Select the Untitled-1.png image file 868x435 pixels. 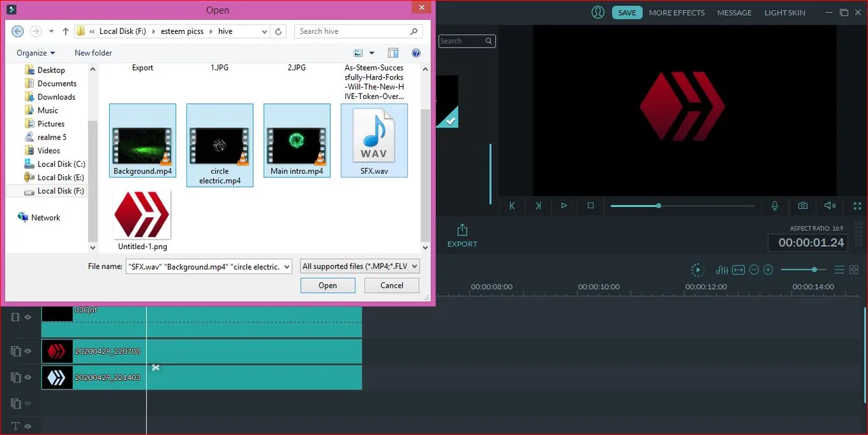point(142,221)
